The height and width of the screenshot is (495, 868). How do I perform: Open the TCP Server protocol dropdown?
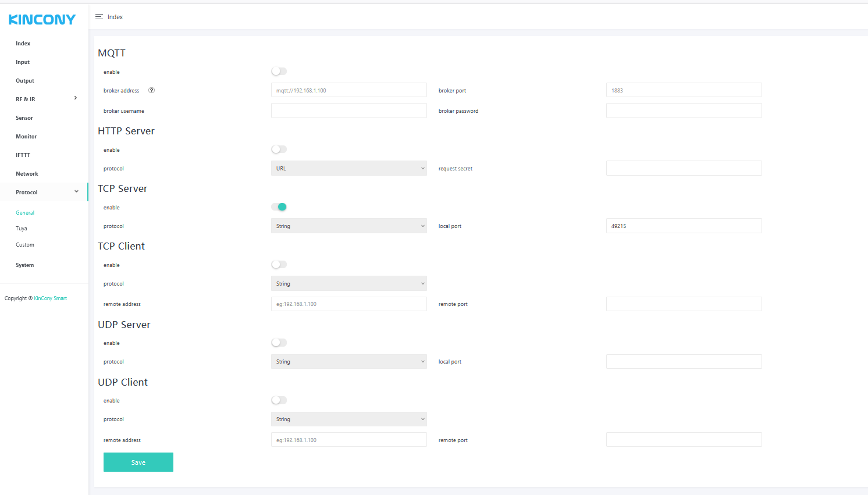click(x=348, y=226)
